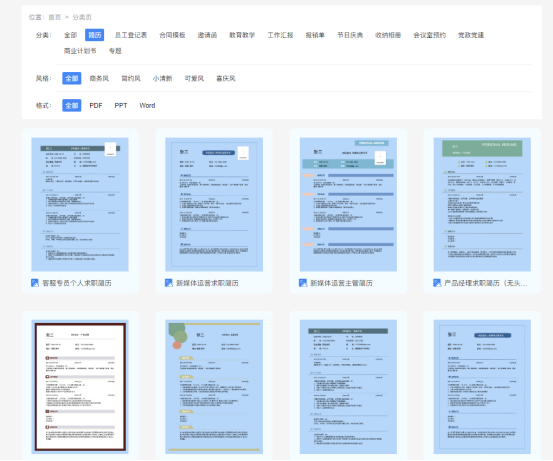Click the file icon beside 产品经理求职简历

(x=437, y=283)
